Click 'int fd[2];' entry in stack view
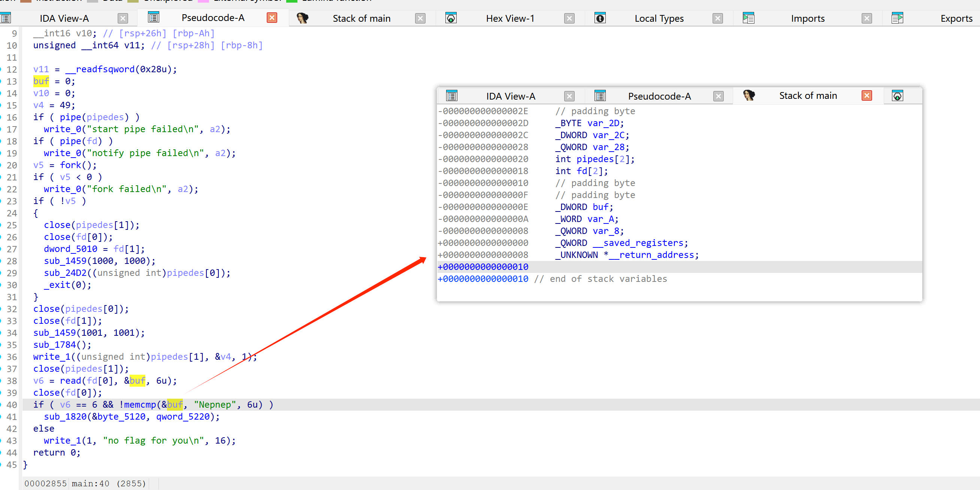Screen dimensions: 980x490 (x=581, y=171)
